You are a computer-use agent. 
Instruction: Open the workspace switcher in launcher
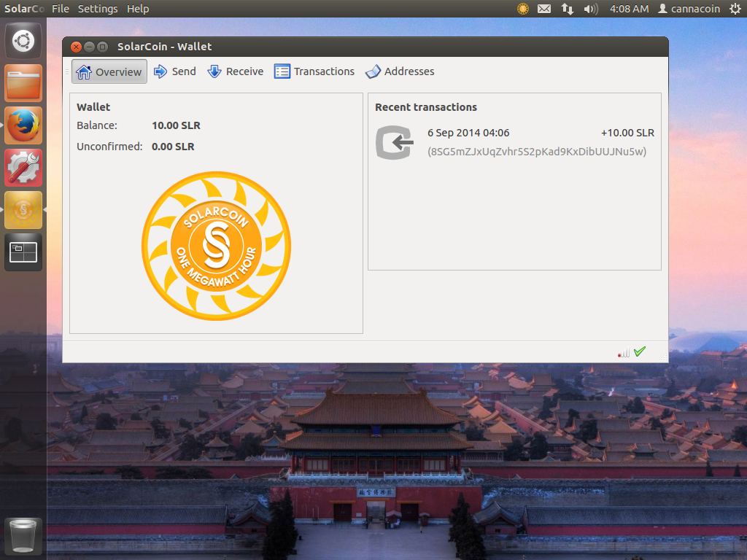pos(23,252)
